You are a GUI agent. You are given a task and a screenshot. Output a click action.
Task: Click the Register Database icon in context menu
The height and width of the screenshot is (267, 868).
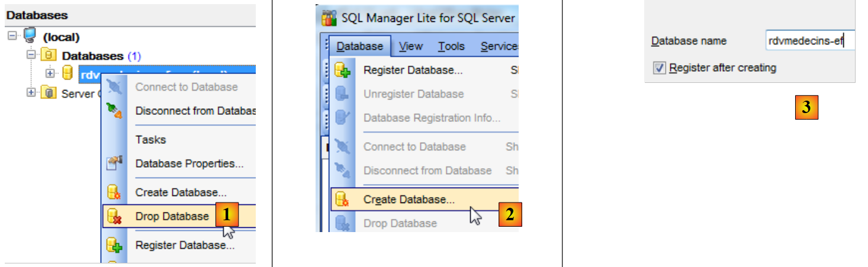pos(114,245)
